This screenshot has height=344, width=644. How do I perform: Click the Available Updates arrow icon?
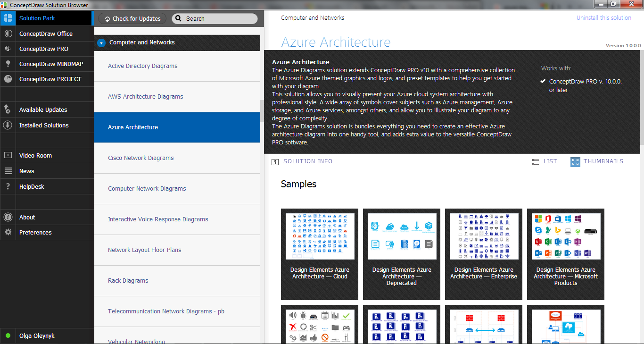coord(8,109)
